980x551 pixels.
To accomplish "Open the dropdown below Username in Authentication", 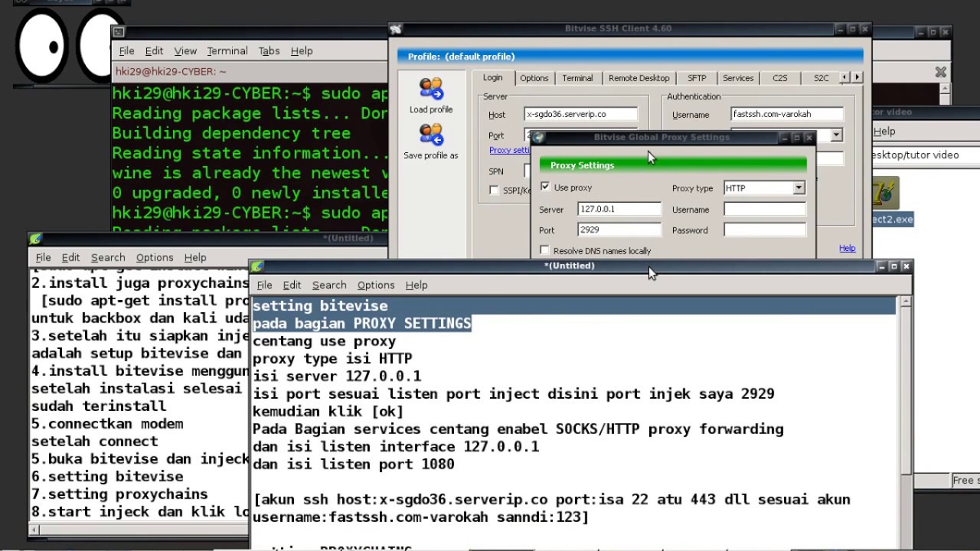I will 836,135.
